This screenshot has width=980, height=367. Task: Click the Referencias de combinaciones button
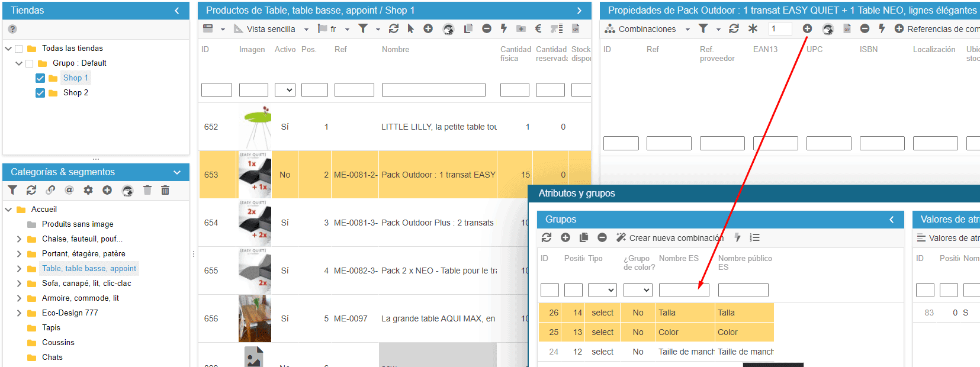click(939, 29)
